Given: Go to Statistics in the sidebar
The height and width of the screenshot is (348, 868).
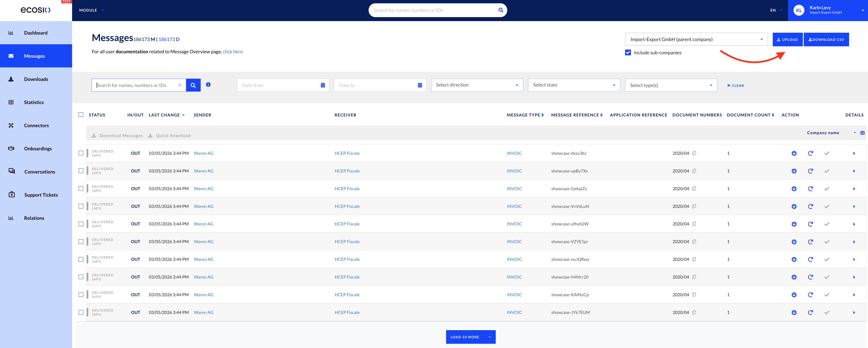Looking at the screenshot, I should point(36,102).
